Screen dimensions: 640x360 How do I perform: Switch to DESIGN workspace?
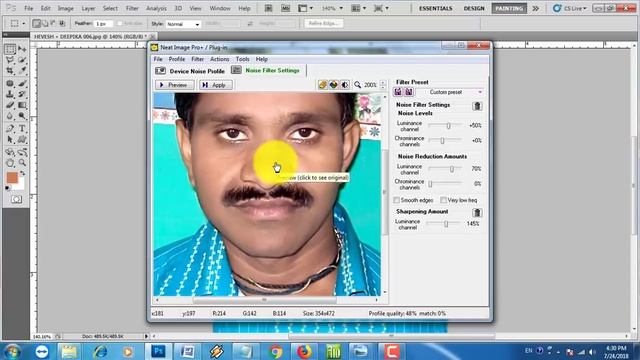click(x=474, y=8)
